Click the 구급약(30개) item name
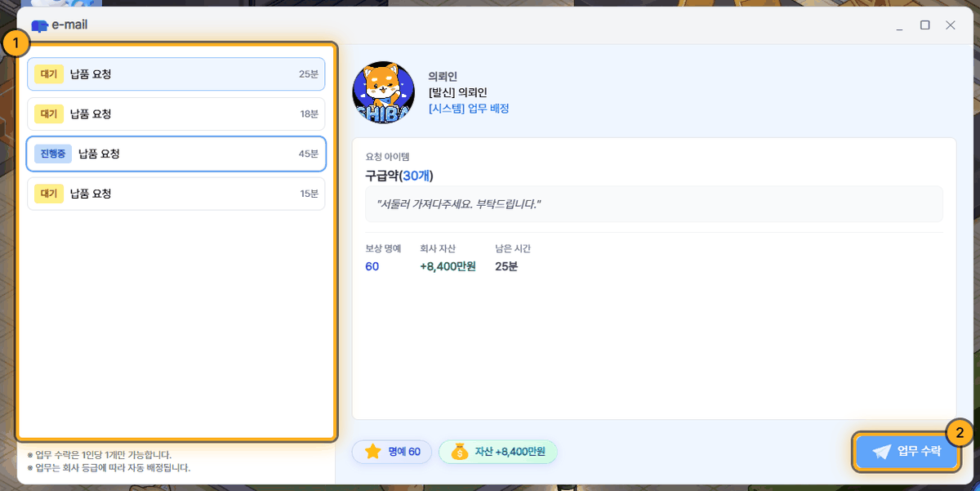Screen dimensions: 980x491 (399, 176)
